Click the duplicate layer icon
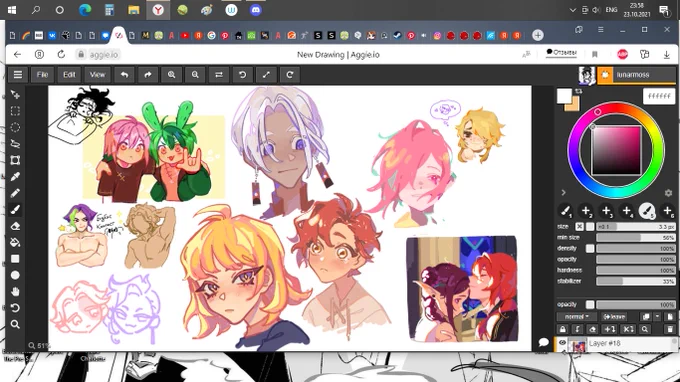The width and height of the screenshot is (680, 382). tap(646, 317)
